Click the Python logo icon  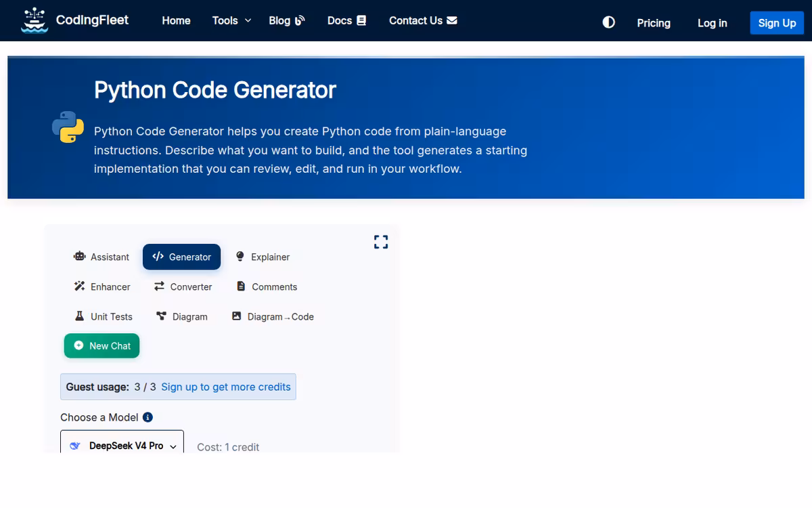click(x=68, y=127)
